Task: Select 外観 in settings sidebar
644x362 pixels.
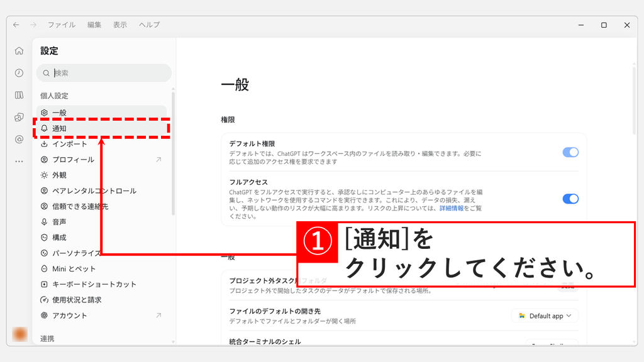Action: tap(101, 175)
